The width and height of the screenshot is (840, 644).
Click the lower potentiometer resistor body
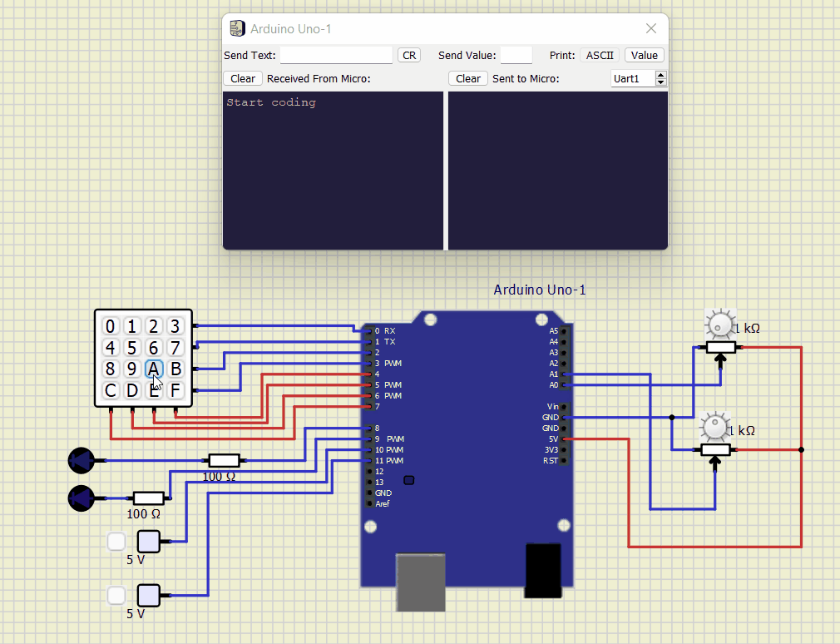pyautogui.click(x=715, y=449)
